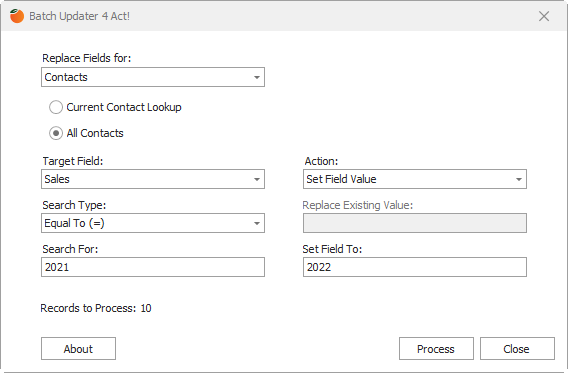Click the Close button at bottom
568x373 pixels.
[517, 349]
